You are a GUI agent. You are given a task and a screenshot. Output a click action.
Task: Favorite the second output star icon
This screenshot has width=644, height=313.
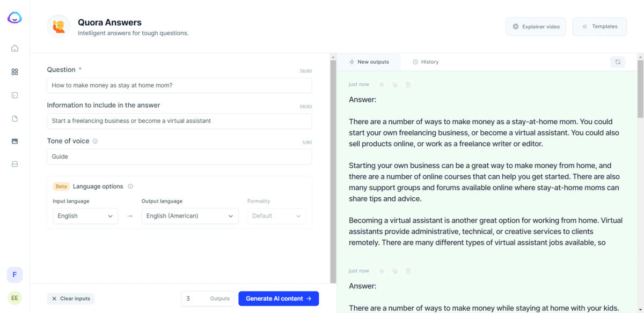382,271
